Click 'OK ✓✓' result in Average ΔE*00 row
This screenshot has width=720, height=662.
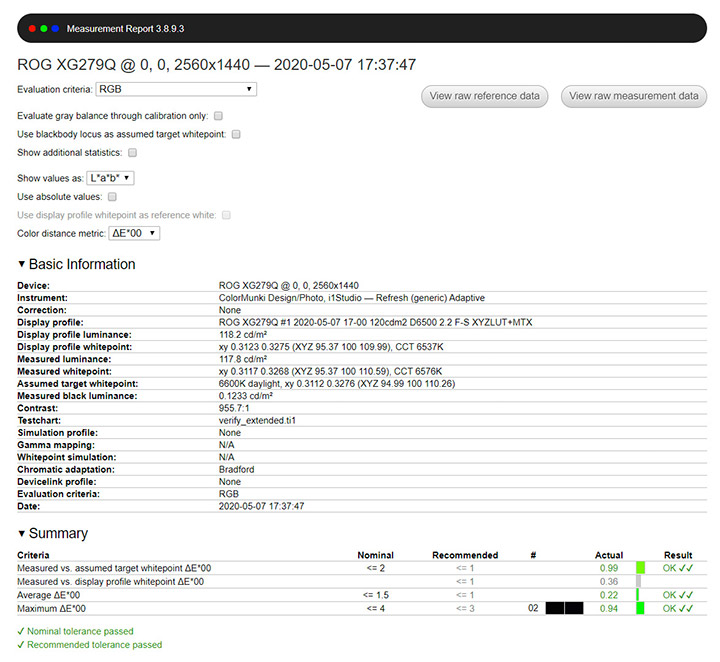point(678,595)
